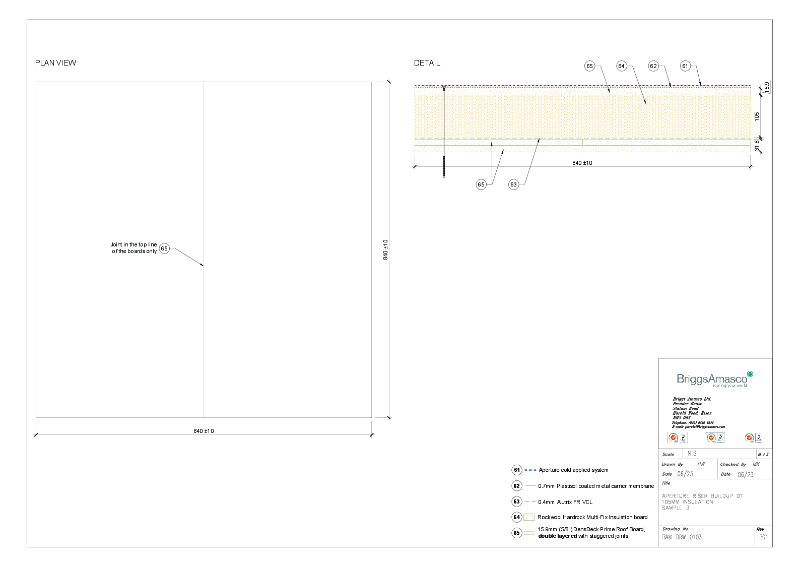Click the 15.9mm DensDeck Prime Roof Board legend text
Screen dimensions: 800x566
click(591, 533)
